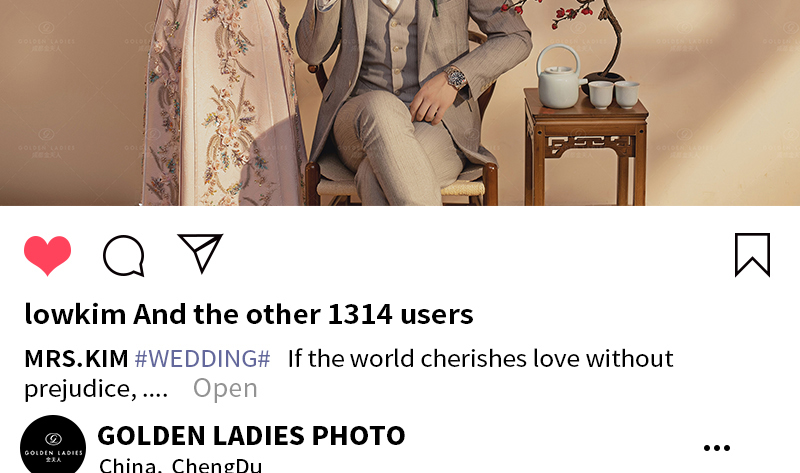Screen dimensions: 800x473
Task: Open GOLDEN LADIES PHOTO account name
Action: point(251,436)
